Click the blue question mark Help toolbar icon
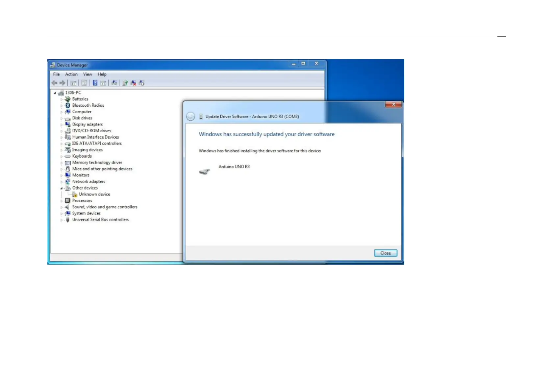This screenshot has height=392, width=554. (95, 83)
